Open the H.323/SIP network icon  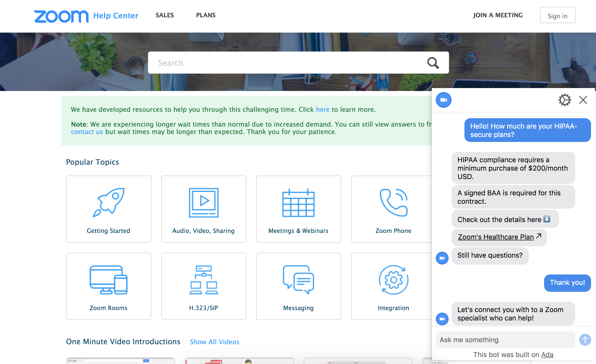click(x=204, y=280)
